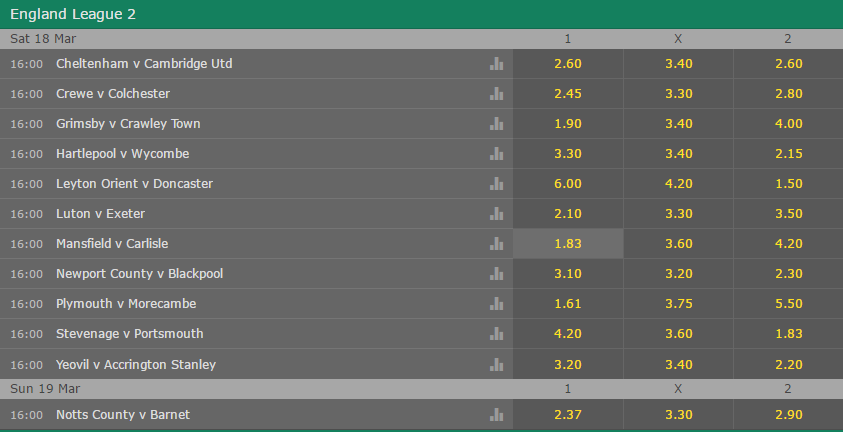Open the Newport County v Blackpool fixture

pos(139,273)
